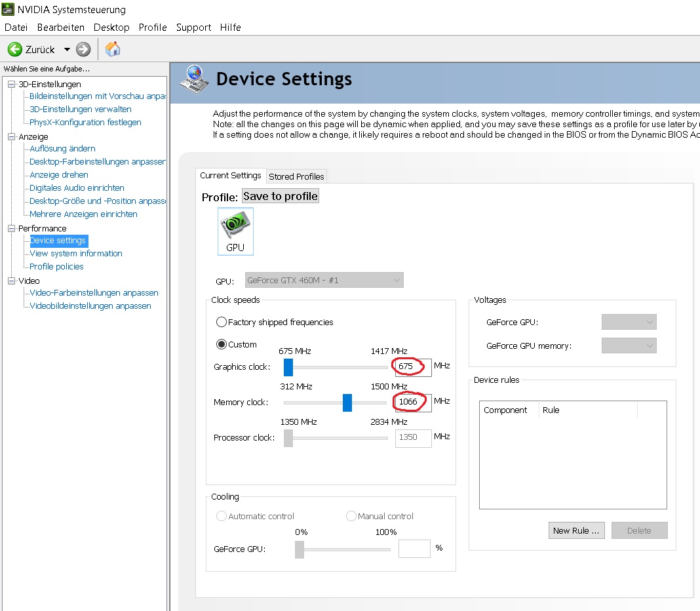Image resolution: width=700 pixels, height=611 pixels.
Task: Switch to the Current Settings tab
Action: (x=230, y=176)
